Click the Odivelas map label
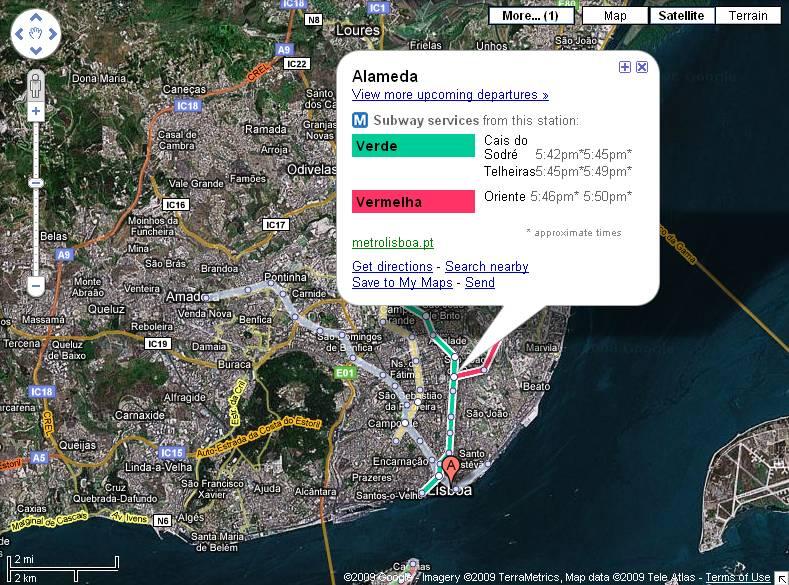 311,170
